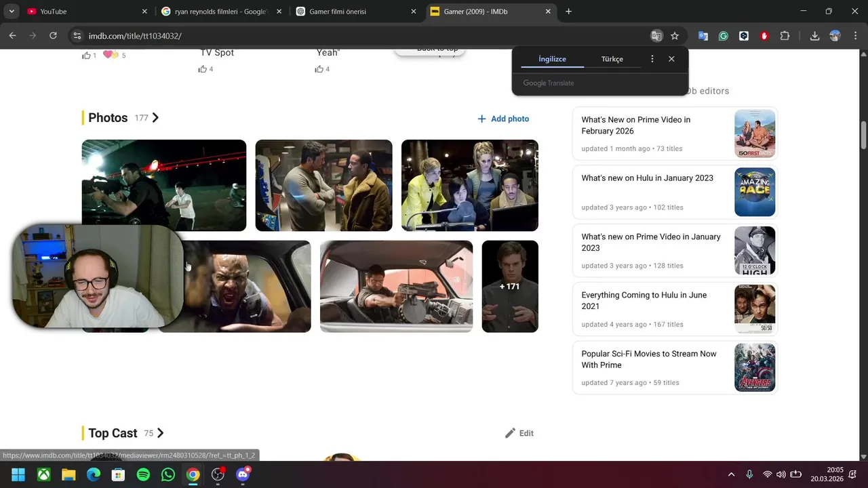
Task: Click the microphone tray icon
Action: point(749,474)
